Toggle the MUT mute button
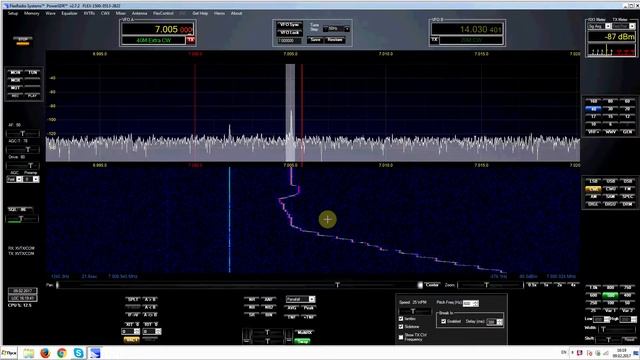The width and height of the screenshot is (640, 360). tap(16, 88)
